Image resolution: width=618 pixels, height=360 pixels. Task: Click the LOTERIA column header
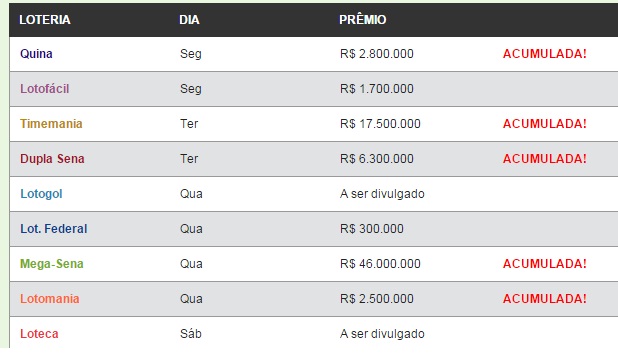click(45, 20)
